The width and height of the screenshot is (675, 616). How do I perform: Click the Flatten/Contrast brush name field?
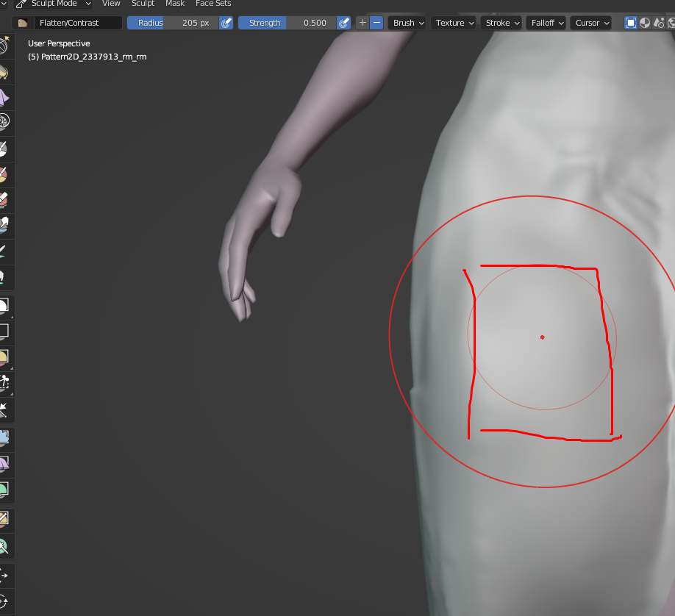pyautogui.click(x=77, y=23)
